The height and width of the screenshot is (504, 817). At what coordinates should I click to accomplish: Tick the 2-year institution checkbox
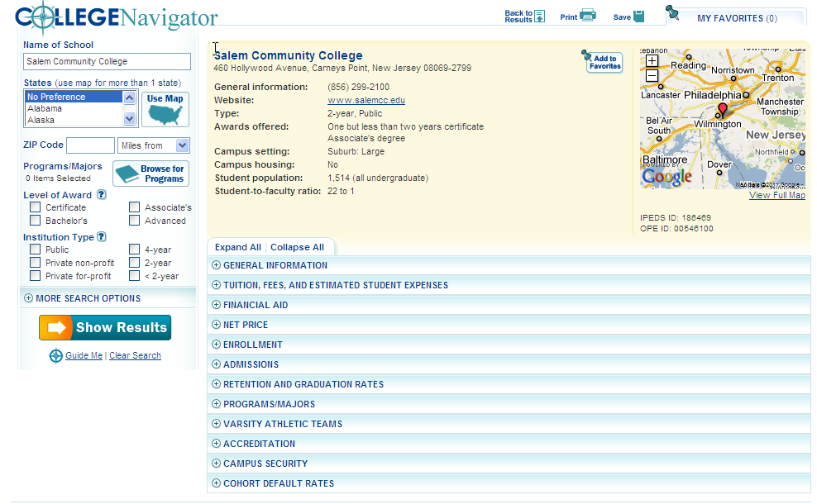135,263
